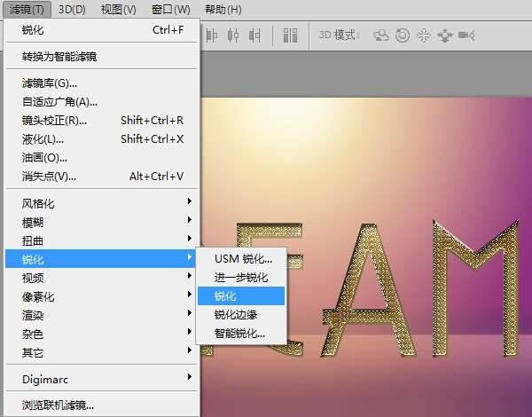The height and width of the screenshot is (417, 532).
Task: Select the 3D rotate object icon
Action: point(381,35)
